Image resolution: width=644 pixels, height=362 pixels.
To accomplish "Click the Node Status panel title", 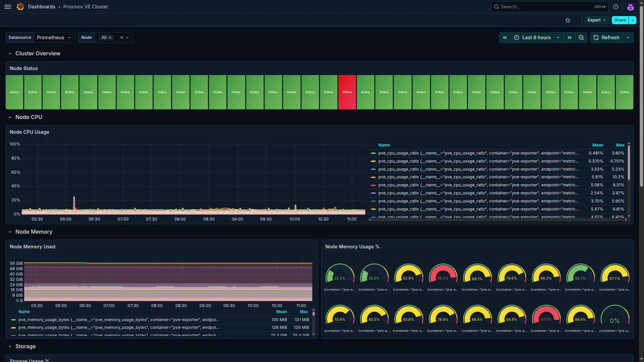I will pos(24,68).
